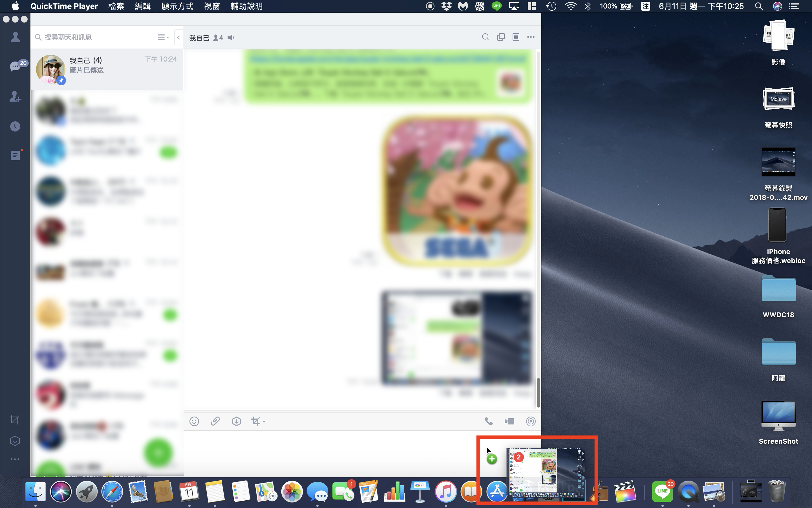Screen dimensions: 812x508
Task: Open the LINE timeline clock icon
Action: tap(15, 126)
